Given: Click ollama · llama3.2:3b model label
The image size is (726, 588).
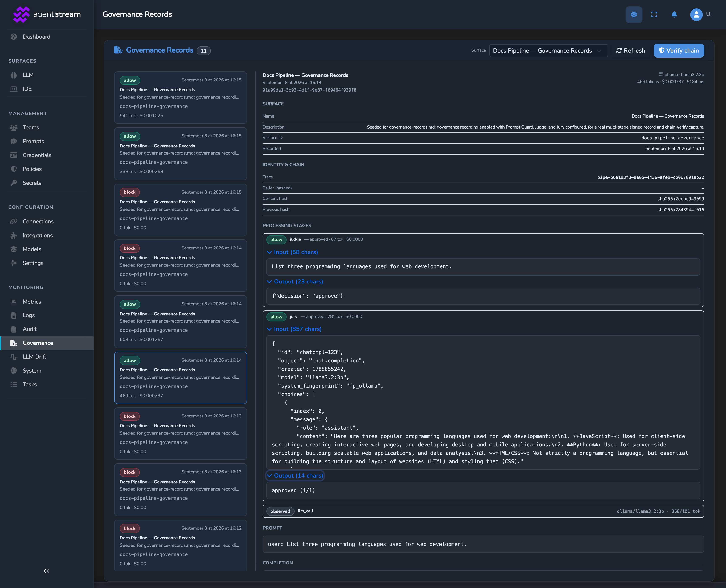Looking at the screenshot, I should 684,75.
